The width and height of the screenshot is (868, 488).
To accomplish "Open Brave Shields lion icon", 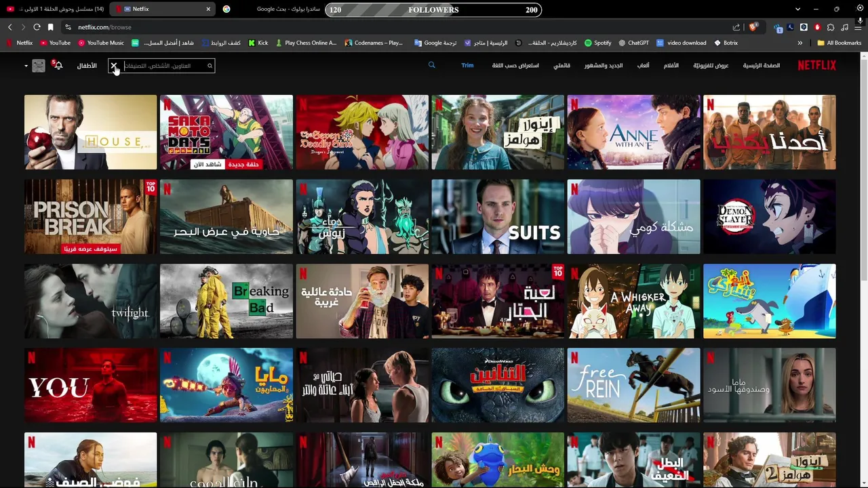I will [753, 27].
